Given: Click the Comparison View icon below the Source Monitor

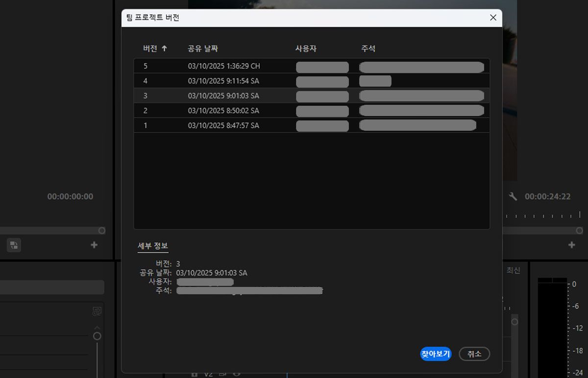Looking at the screenshot, I should click(13, 245).
